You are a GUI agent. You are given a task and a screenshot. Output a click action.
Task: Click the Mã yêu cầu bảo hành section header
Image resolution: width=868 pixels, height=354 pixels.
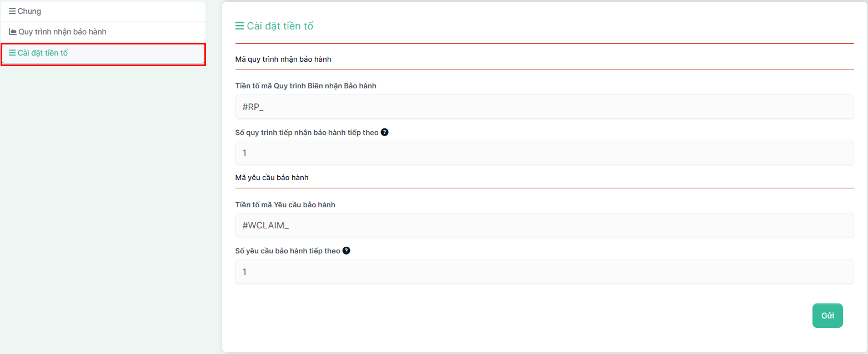pos(272,177)
